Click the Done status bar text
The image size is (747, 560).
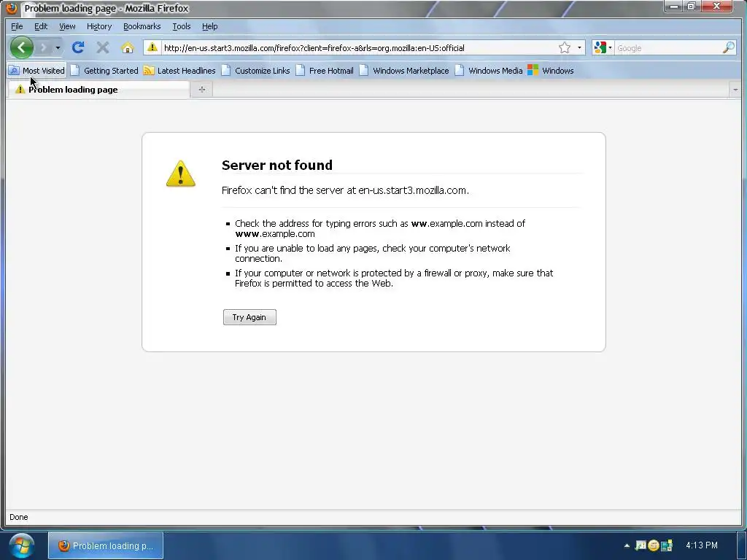click(x=18, y=517)
